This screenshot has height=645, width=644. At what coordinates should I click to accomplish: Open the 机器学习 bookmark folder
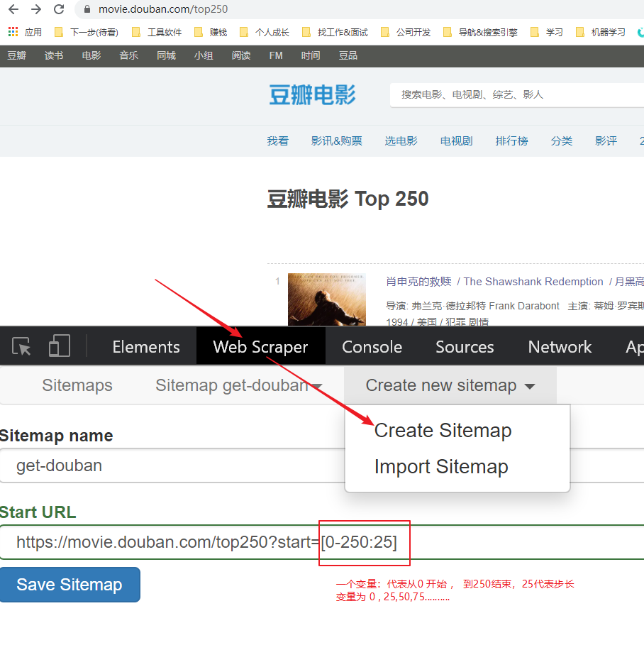click(601, 32)
